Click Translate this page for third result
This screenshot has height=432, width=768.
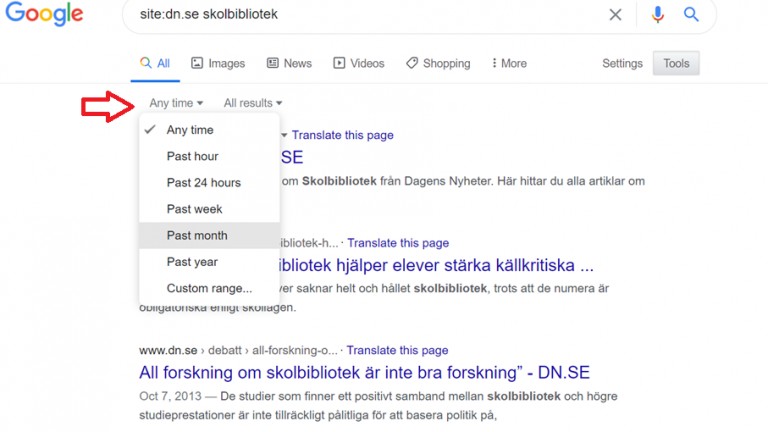click(397, 350)
